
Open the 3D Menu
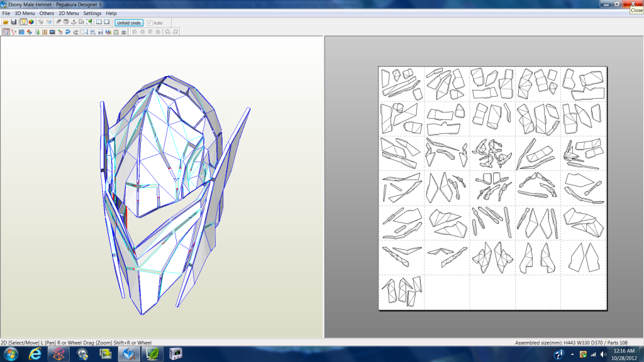coord(25,13)
